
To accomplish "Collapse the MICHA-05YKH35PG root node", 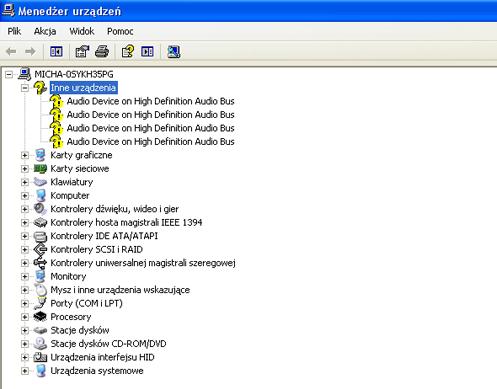I will 9,74.
